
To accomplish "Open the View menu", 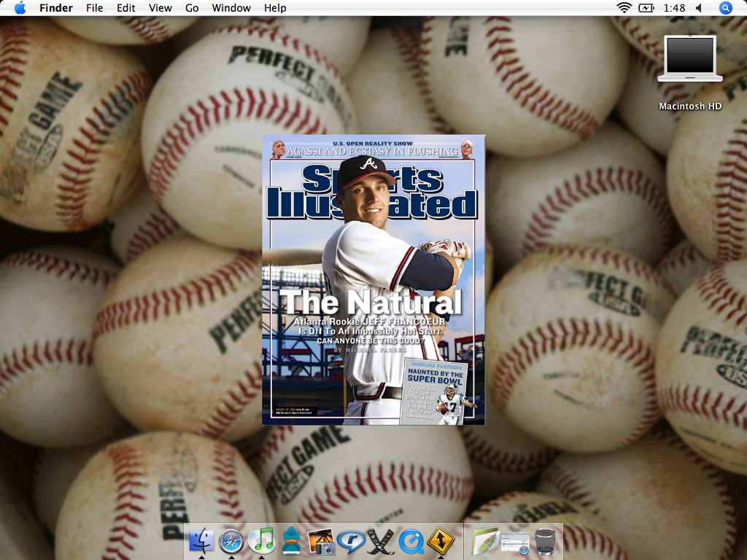I will [x=160, y=8].
